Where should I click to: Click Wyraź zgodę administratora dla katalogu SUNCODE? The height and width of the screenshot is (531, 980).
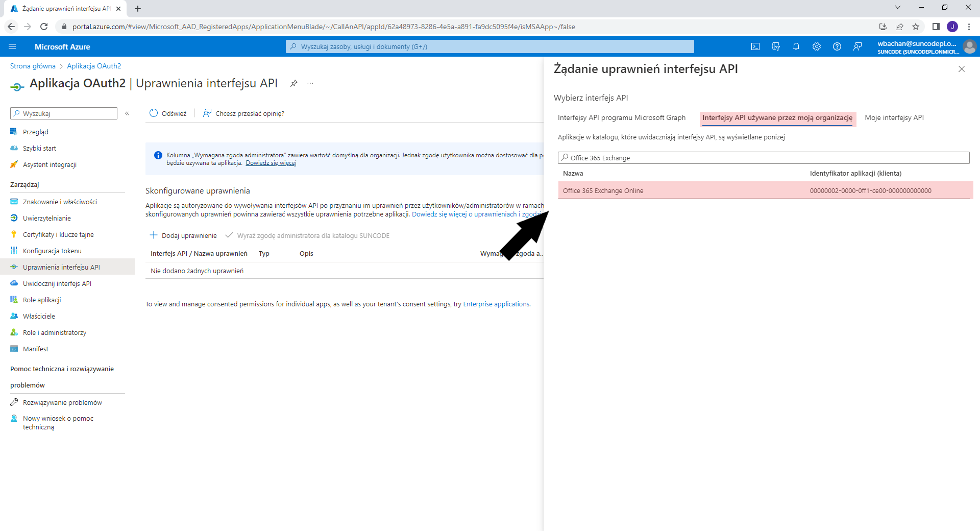[307, 235]
